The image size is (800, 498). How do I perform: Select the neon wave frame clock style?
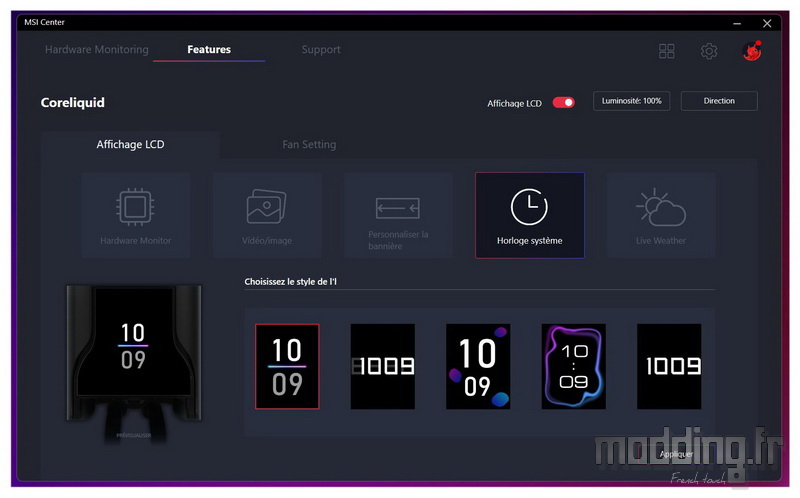(573, 366)
